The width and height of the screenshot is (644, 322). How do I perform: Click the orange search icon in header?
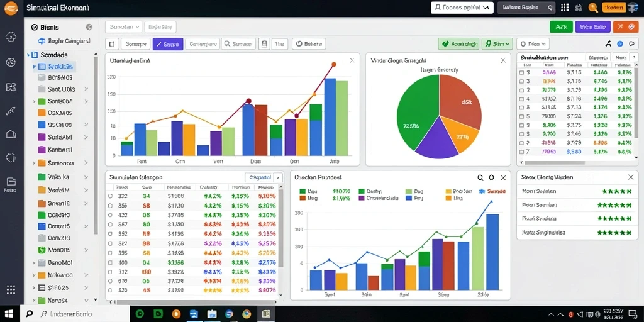tap(592, 8)
